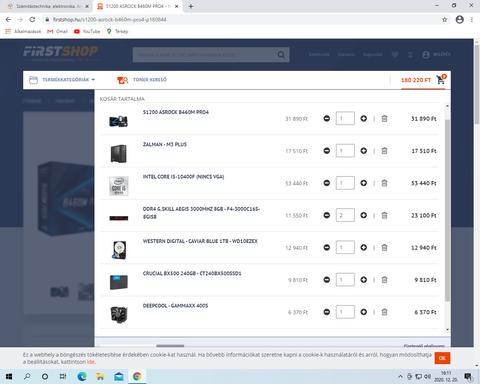The image size is (480, 384).
Task: Accept cookies with the OK button
Action: click(x=442, y=358)
